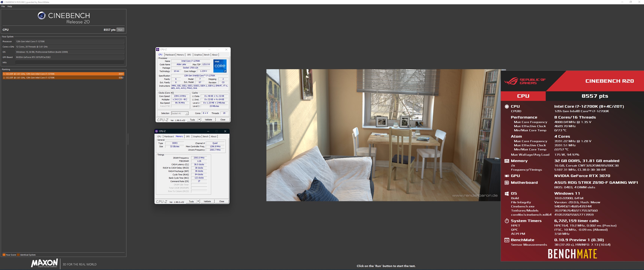Click the MAXON logo at bottom left
The height and width of the screenshot is (270, 644).
(x=45, y=263)
